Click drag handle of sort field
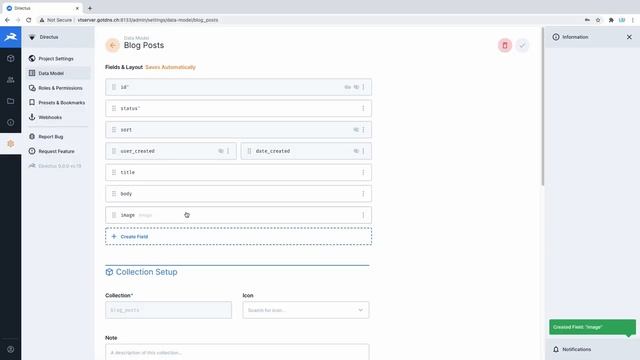 pos(114,129)
